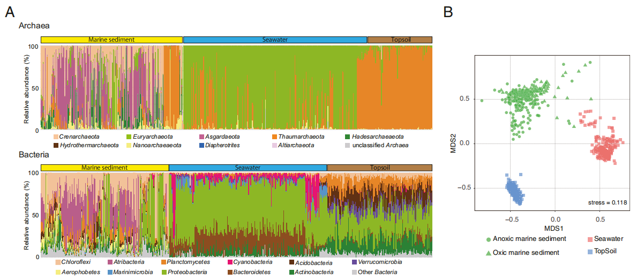
Task: Select the Verrucomicrobia purple legend swatch
Action: [355, 262]
